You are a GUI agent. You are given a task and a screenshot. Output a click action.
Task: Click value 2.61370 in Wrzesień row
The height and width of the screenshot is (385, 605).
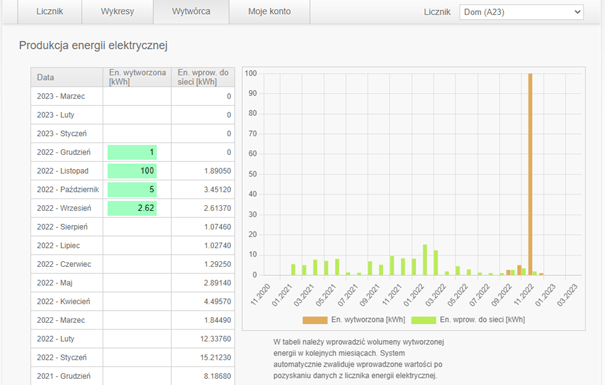pyautogui.click(x=218, y=208)
